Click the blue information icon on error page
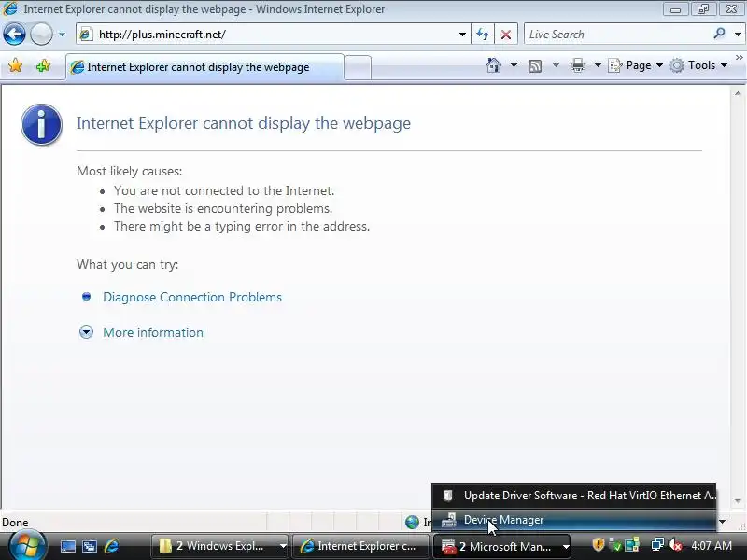747x560 pixels. point(41,124)
